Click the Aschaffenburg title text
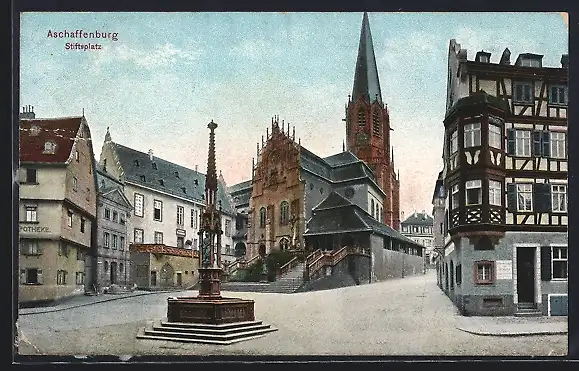This screenshot has height=371, width=579. click(x=82, y=35)
